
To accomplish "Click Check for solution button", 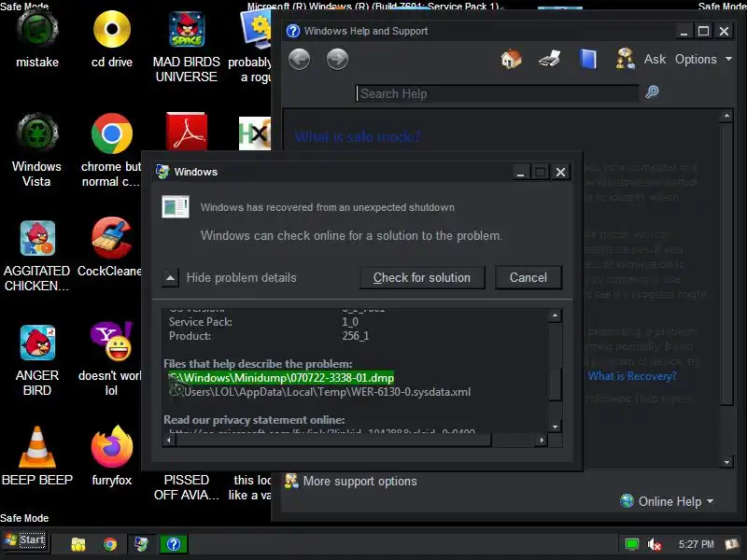I will point(422,277).
